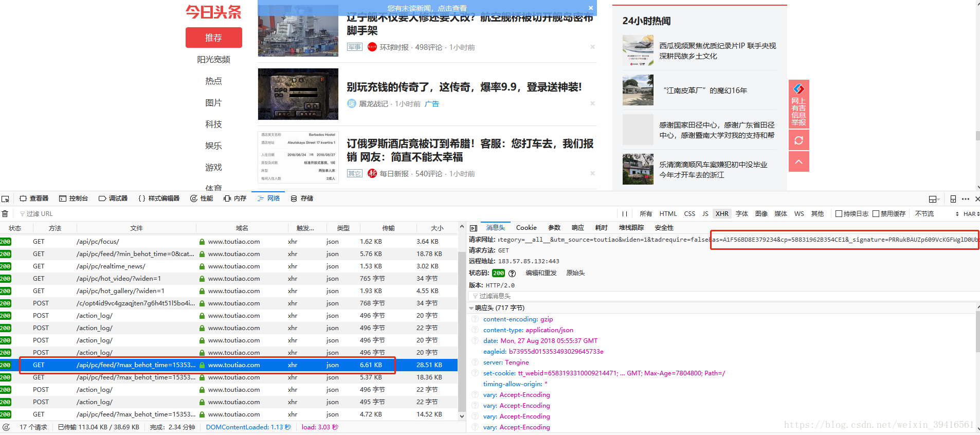Open status code 200 help icon
The image size is (980, 435).
(x=512, y=274)
